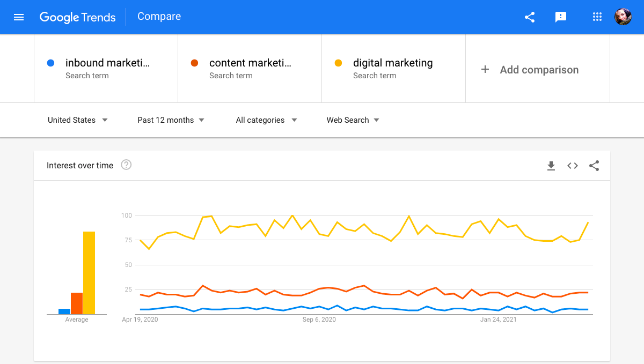644x364 pixels.
Task: Select the inbound marketing search term card
Action: [106, 68]
